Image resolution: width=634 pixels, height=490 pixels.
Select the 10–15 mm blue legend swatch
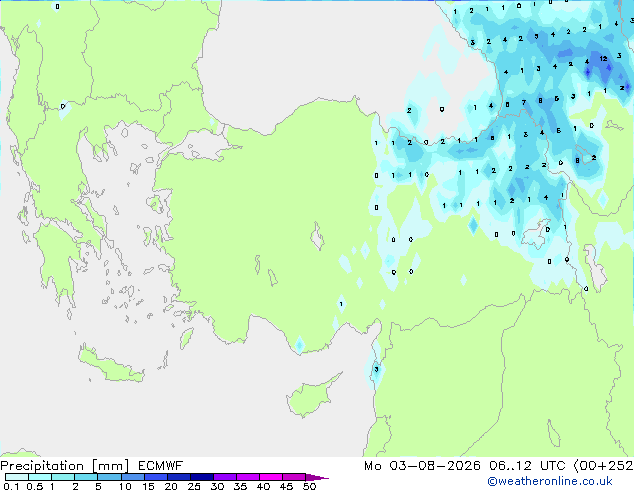(x=132, y=477)
